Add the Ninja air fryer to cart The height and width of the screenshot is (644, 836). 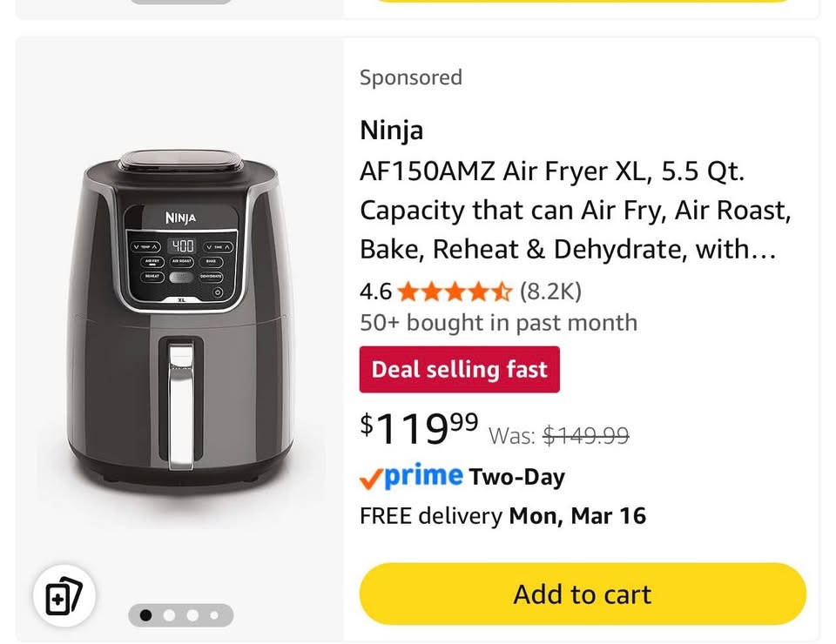tap(583, 594)
